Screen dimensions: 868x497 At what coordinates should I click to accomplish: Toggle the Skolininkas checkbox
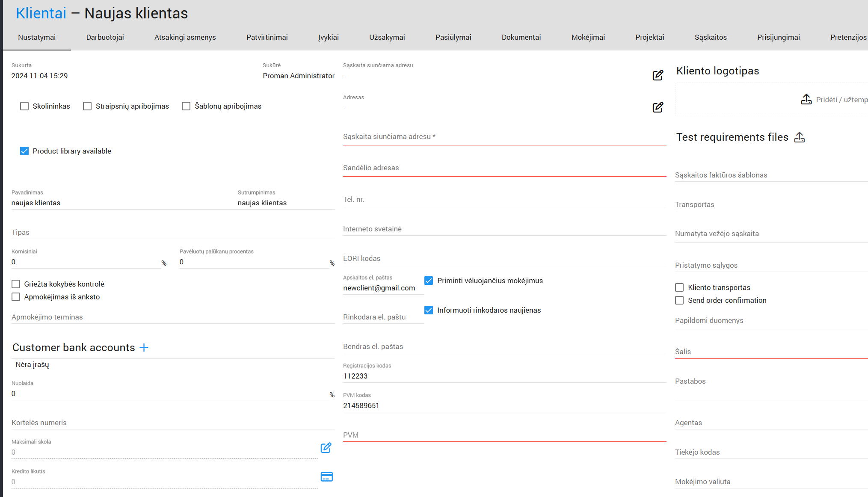(x=24, y=106)
